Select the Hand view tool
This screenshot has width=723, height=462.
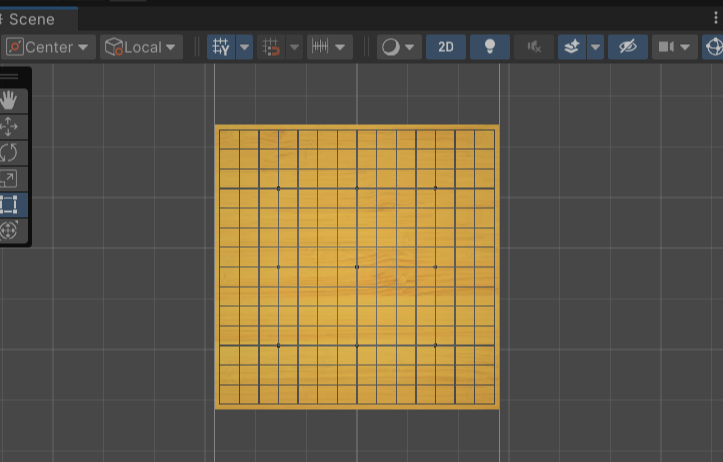point(9,101)
